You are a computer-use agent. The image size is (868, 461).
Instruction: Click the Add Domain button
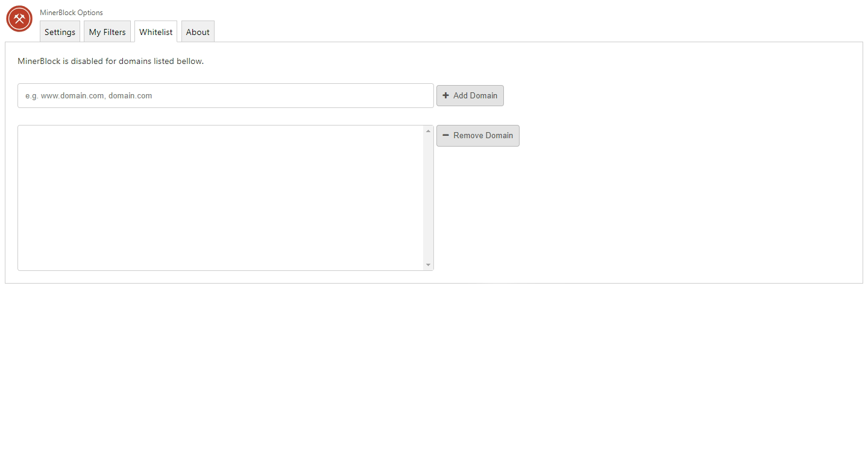[470, 95]
